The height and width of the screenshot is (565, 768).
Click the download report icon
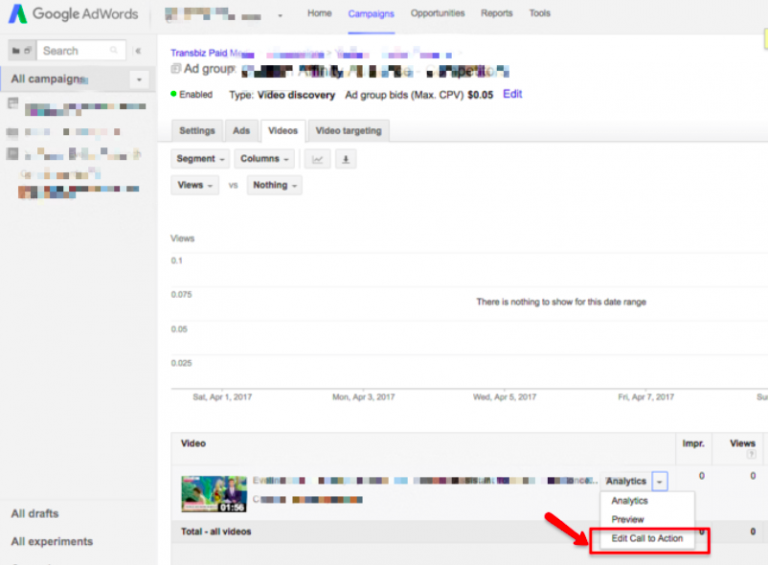346,159
